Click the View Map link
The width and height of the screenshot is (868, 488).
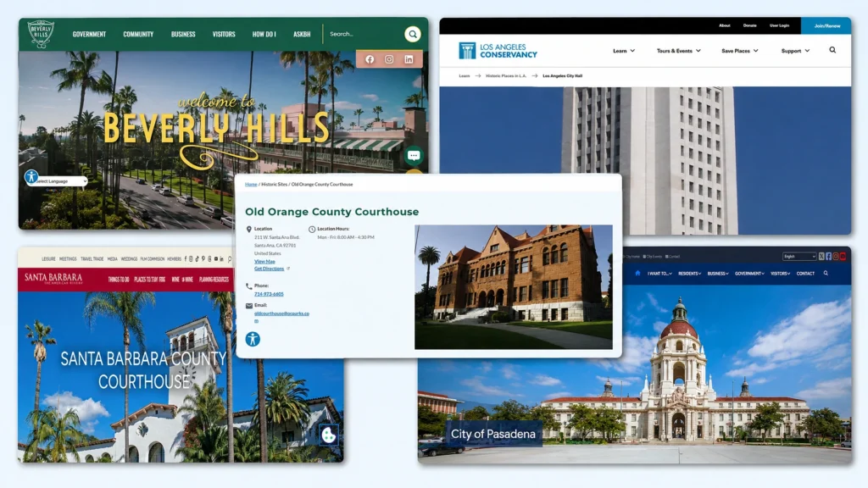(x=264, y=261)
